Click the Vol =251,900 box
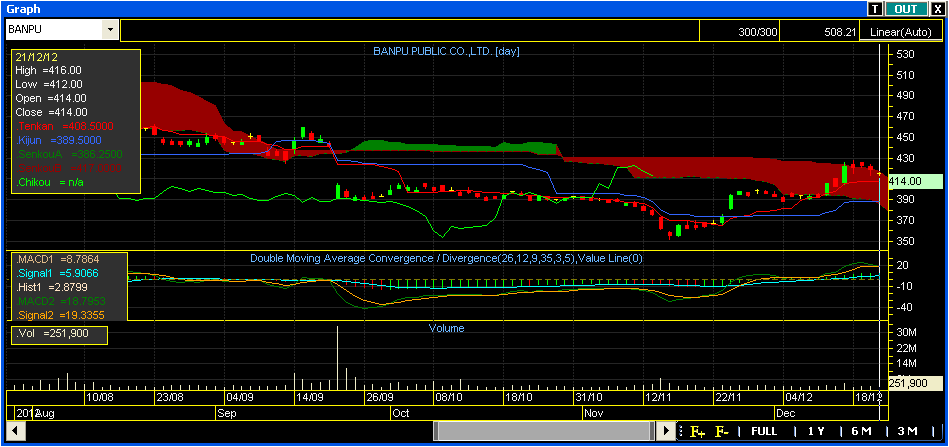This screenshot has width=949, height=447. pyautogui.click(x=59, y=335)
